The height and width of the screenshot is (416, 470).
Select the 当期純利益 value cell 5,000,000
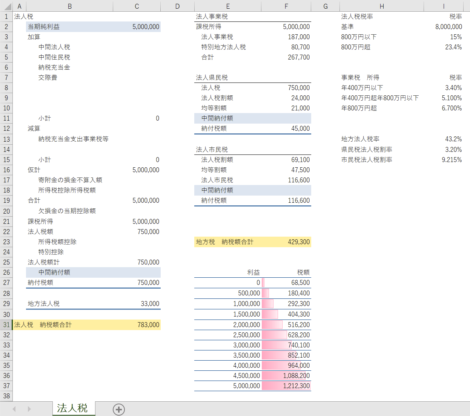point(137,27)
